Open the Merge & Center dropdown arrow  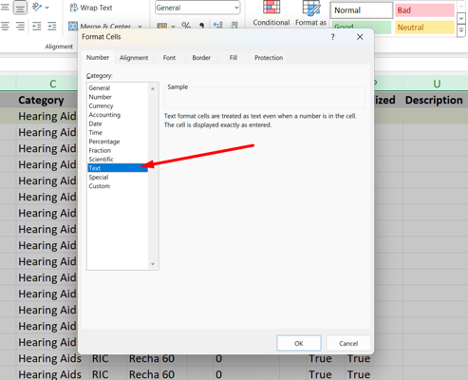tap(140, 26)
